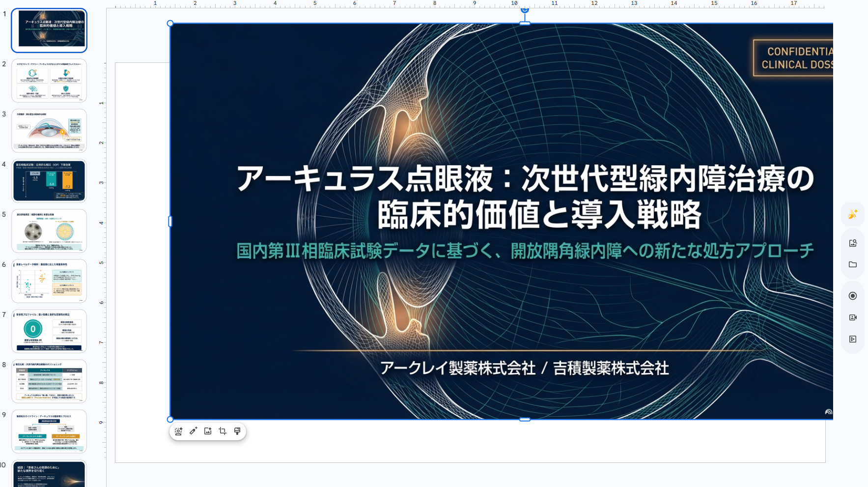
Task: Click the remove background icon in floating toolbar
Action: click(179, 431)
